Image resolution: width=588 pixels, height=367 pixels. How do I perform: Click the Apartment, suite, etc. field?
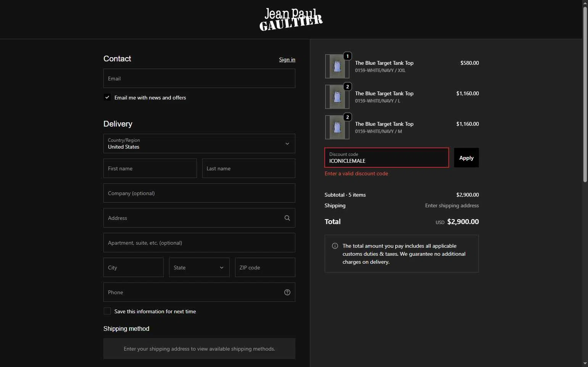coord(199,243)
